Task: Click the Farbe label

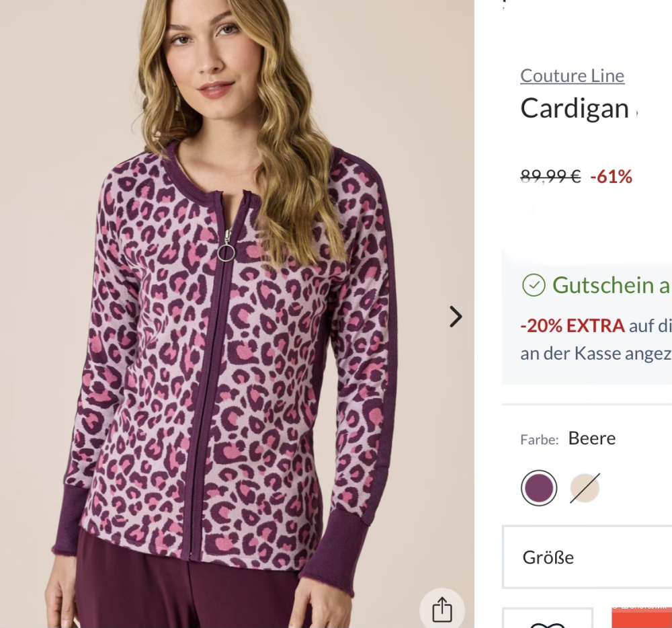Action: 539,440
